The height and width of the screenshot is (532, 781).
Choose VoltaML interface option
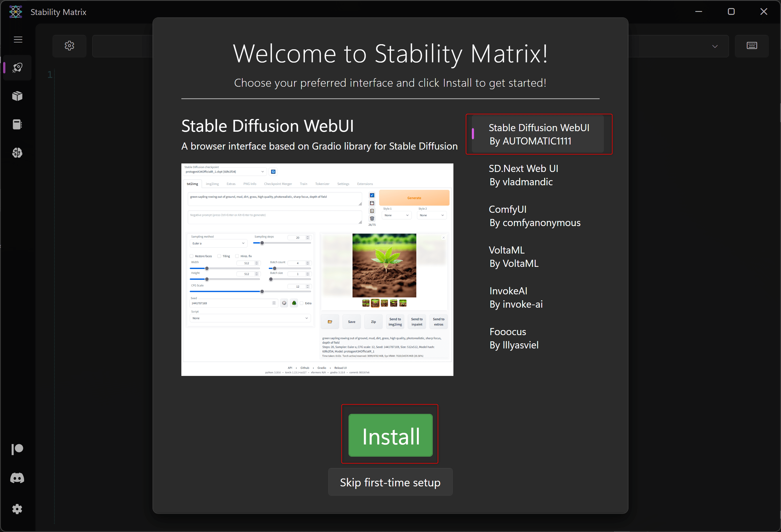(x=513, y=257)
